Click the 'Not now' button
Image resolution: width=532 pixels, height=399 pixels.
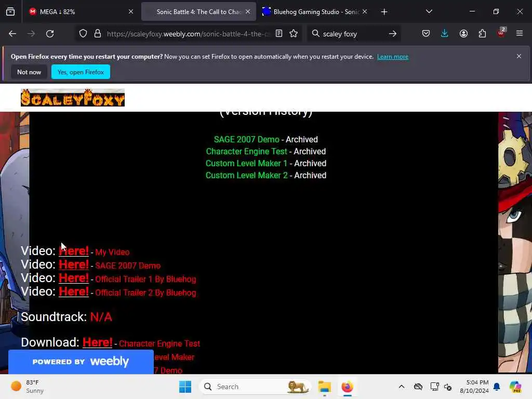[x=29, y=72]
